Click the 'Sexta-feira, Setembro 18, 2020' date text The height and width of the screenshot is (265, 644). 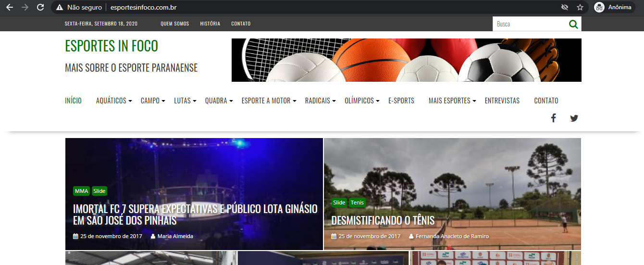pos(101,24)
